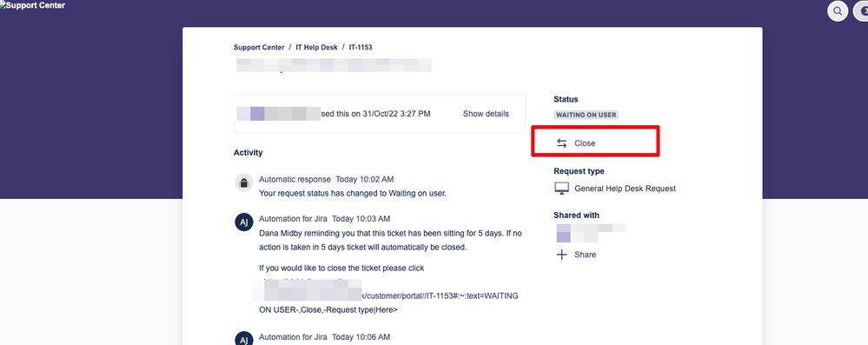Click the WAITING ON USER status badge
The width and height of the screenshot is (868, 345).
tap(586, 115)
